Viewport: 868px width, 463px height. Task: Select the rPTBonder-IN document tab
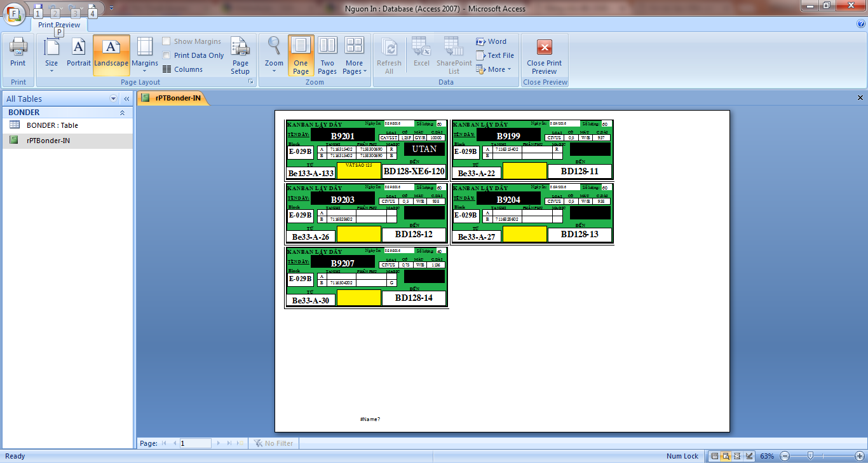172,98
